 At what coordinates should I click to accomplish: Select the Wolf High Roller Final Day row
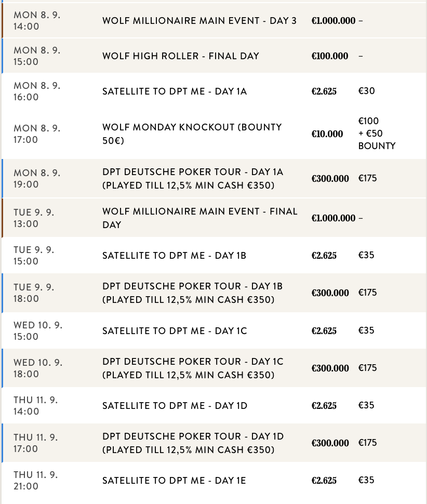pyautogui.click(x=181, y=56)
